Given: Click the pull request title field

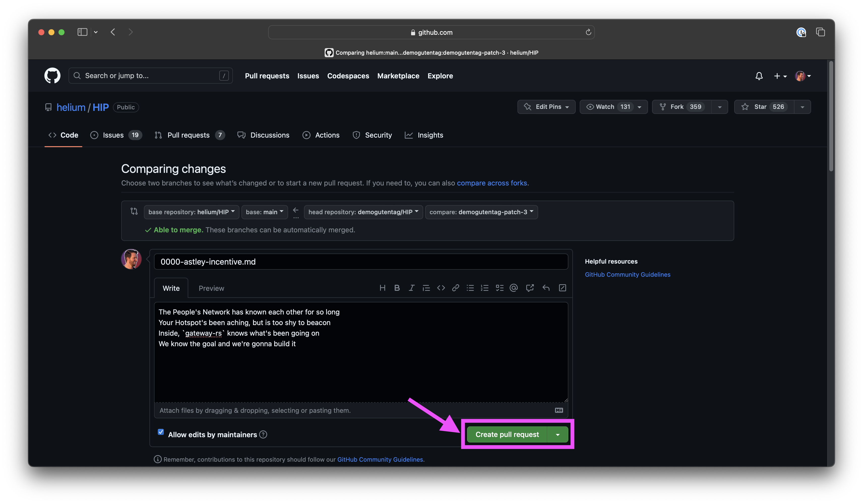Looking at the screenshot, I should 361,262.
